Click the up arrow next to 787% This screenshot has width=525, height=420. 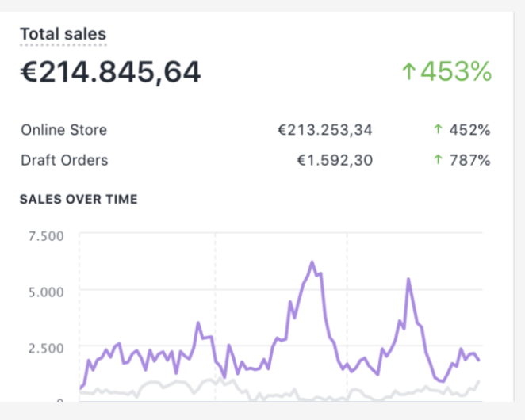point(438,160)
